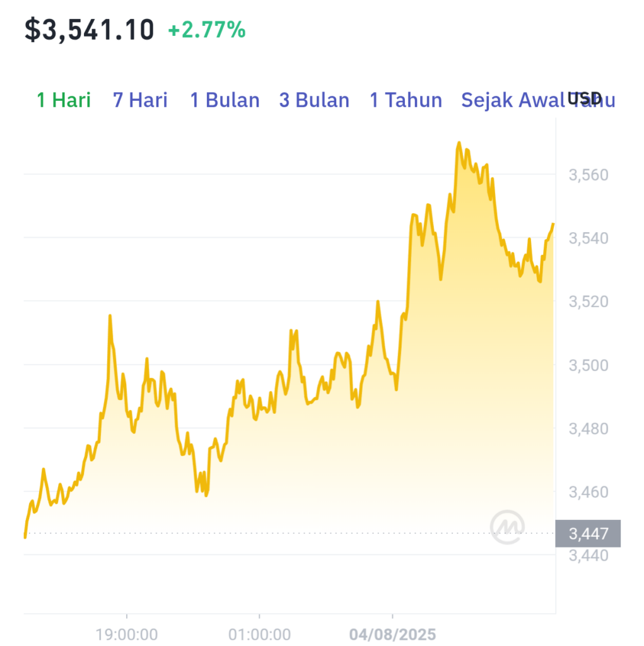The image size is (644, 646).
Task: Select the 1 Tahun time range
Action: tap(406, 100)
